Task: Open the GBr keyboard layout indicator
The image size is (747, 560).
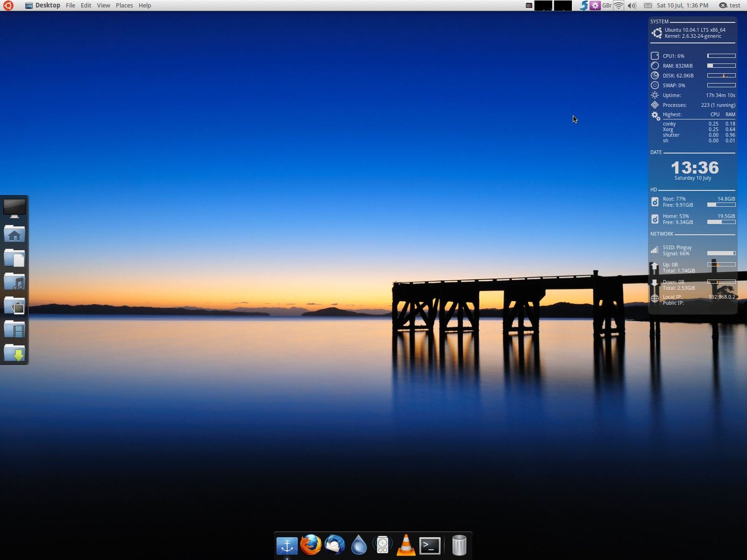Action: (606, 6)
